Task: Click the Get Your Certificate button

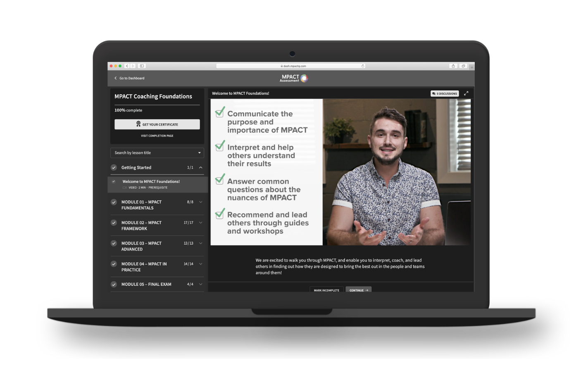Action: (x=157, y=124)
